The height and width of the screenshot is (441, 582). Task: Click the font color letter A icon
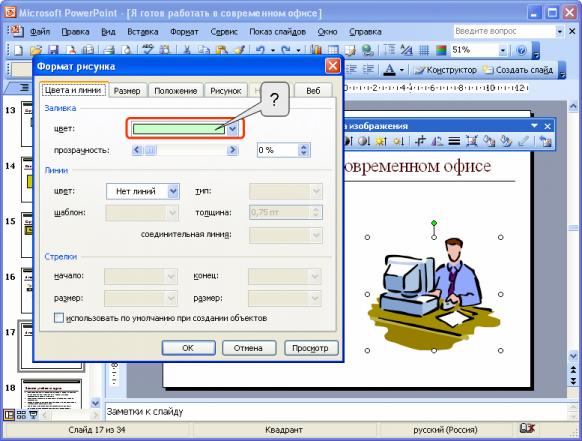(389, 69)
